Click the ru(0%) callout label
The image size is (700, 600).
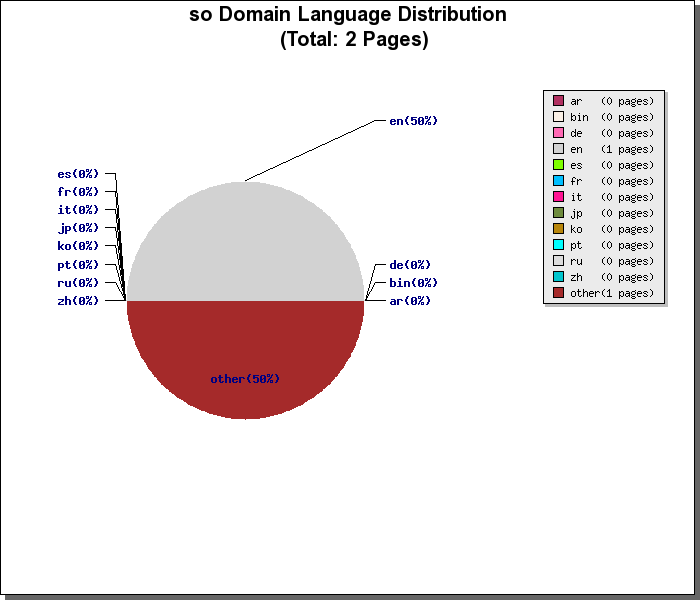(x=78, y=283)
